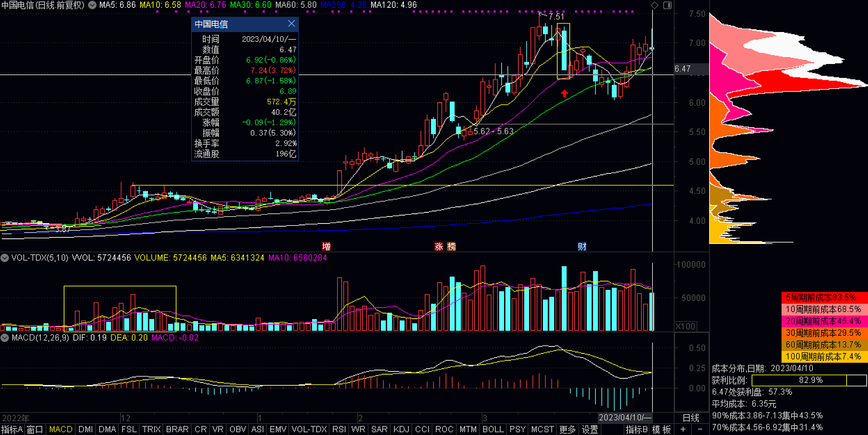Toggle the side panel layout icon
The image size is (868, 435).
point(667,5)
